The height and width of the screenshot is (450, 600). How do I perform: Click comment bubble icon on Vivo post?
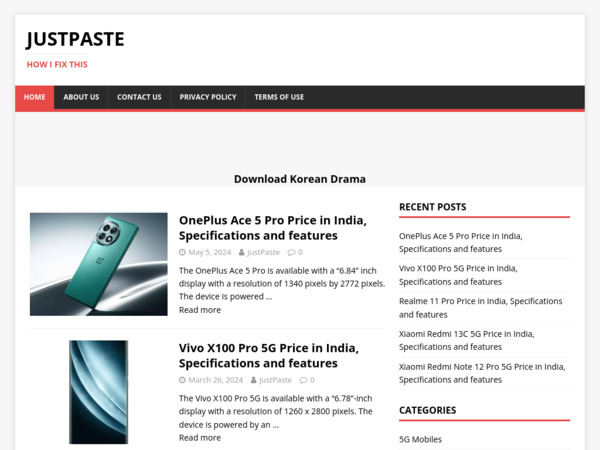(303, 380)
